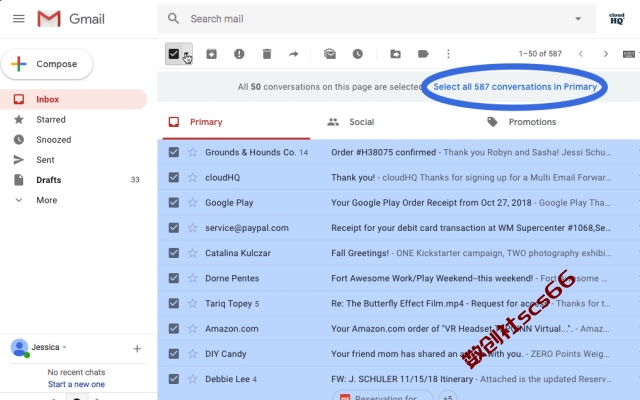640x400 pixels.
Task: Star the Dorne Pentes email
Action: (193, 278)
